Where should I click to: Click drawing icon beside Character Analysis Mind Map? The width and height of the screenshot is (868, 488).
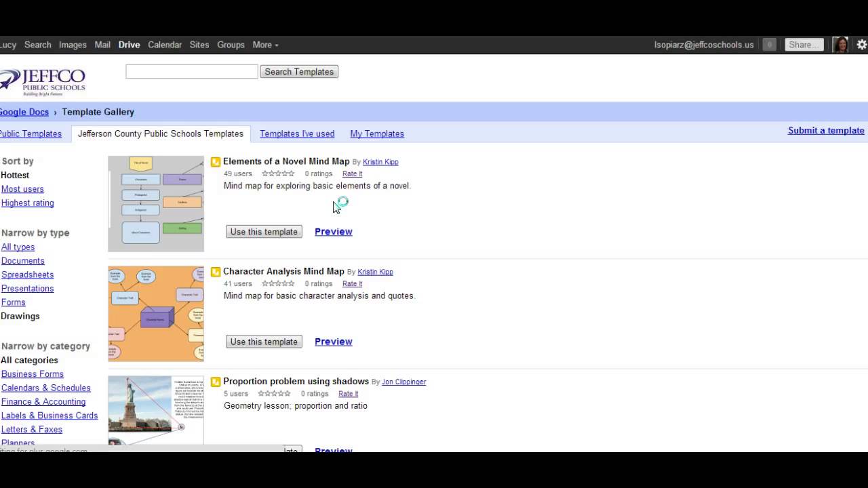coord(216,272)
